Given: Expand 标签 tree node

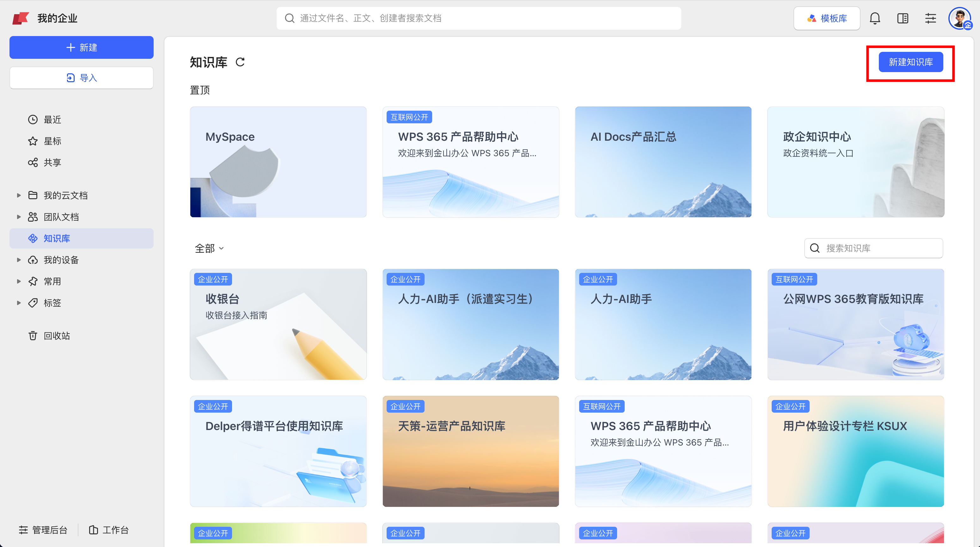Looking at the screenshot, I should (x=19, y=303).
